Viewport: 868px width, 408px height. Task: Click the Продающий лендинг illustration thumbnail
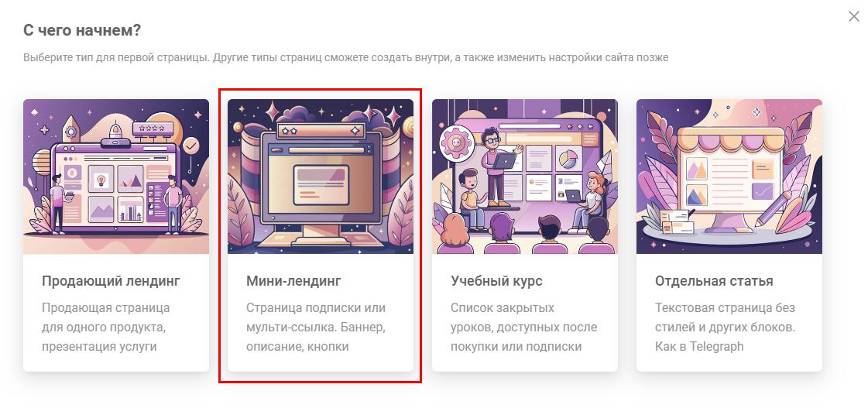tap(116, 176)
